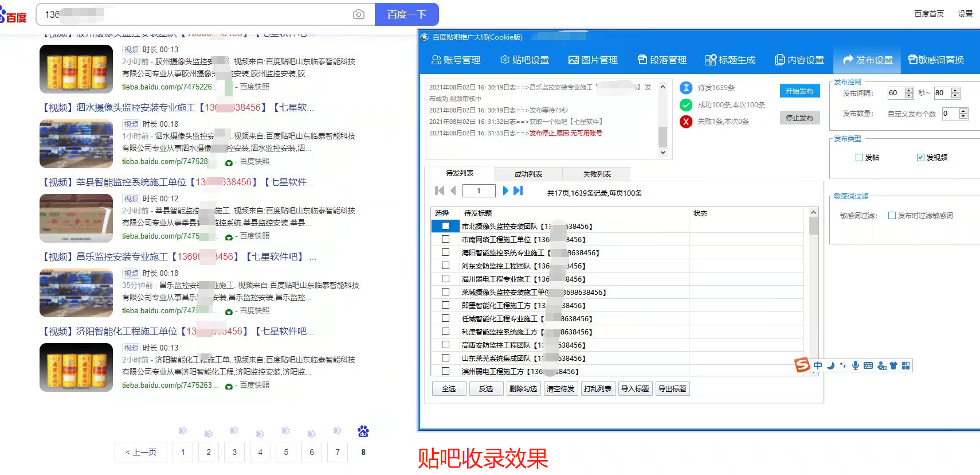The height and width of the screenshot is (475, 980).
Task: Open the 内容设置 tab
Action: [x=799, y=60]
